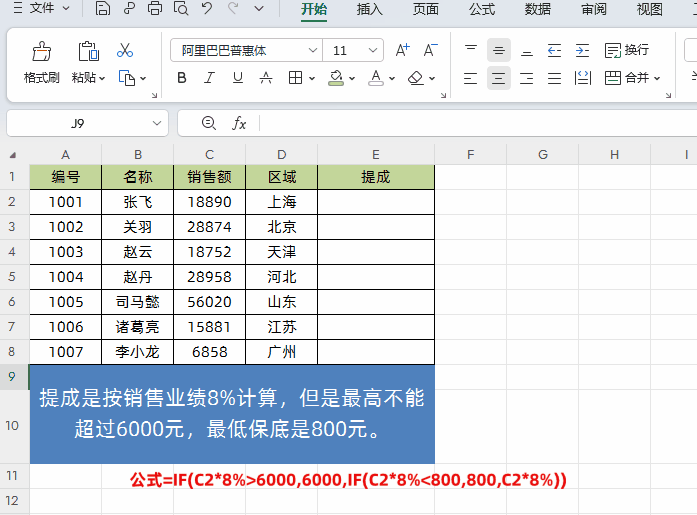Switch to the 公式 tab

pos(482,9)
